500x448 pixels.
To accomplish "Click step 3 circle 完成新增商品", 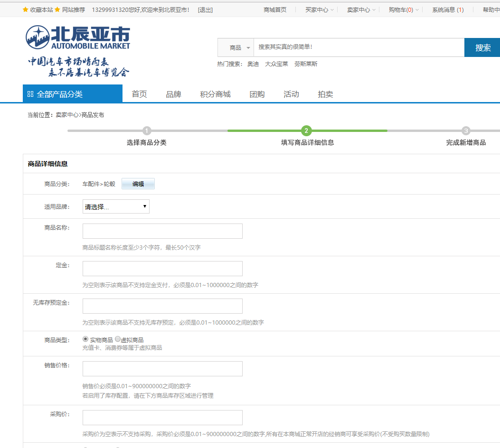I will point(466,131).
